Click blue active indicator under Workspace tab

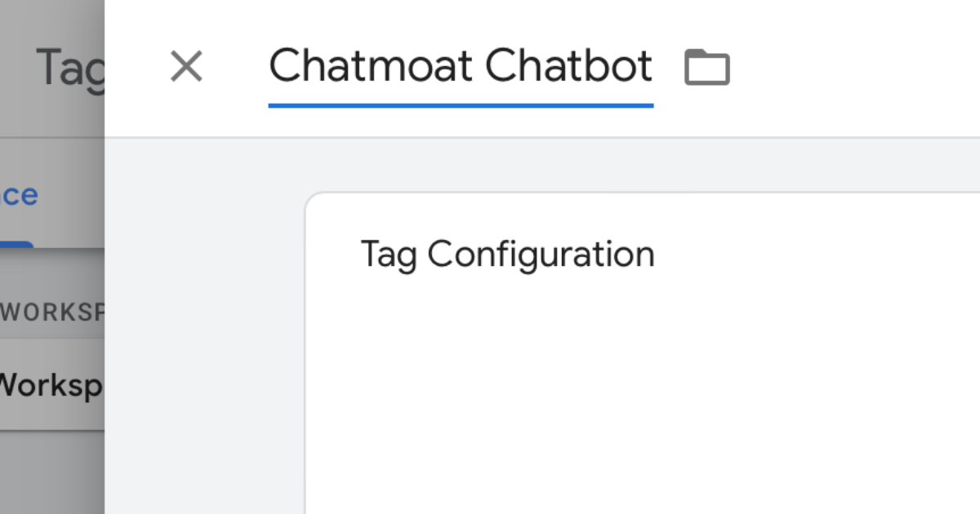click(16, 244)
